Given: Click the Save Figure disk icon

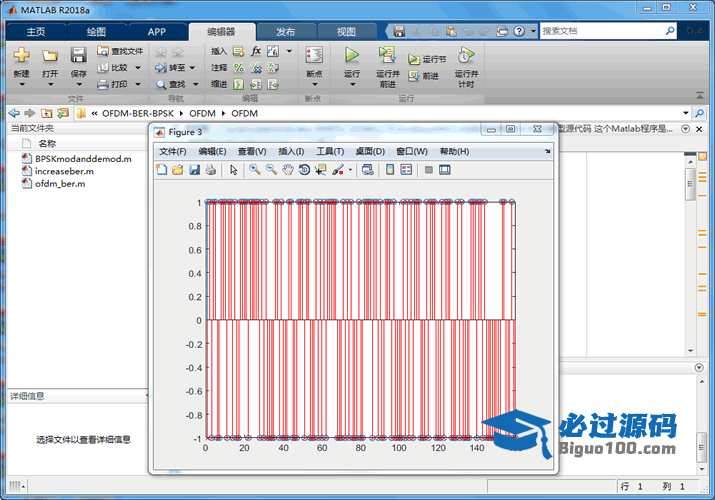Looking at the screenshot, I should [x=195, y=170].
